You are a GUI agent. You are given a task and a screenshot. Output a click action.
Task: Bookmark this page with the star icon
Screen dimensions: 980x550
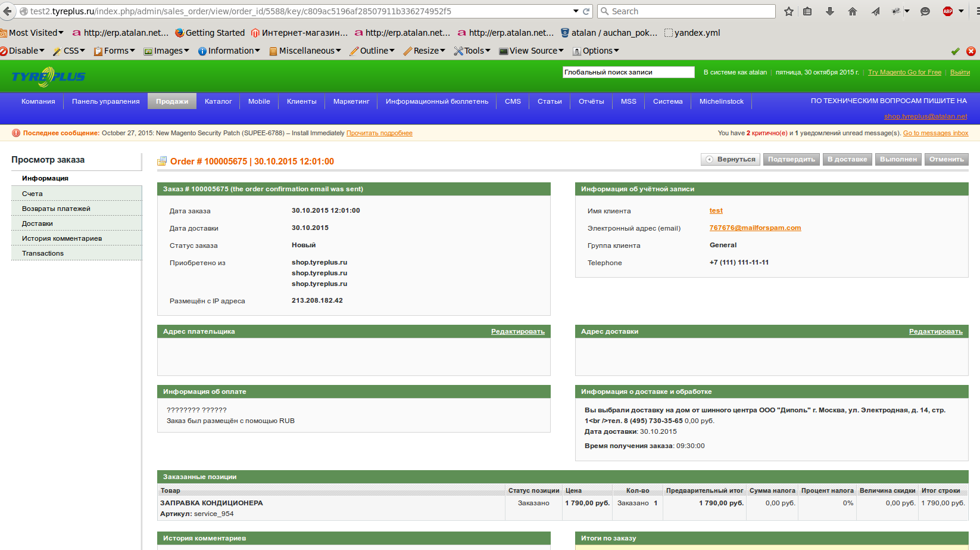789,11
